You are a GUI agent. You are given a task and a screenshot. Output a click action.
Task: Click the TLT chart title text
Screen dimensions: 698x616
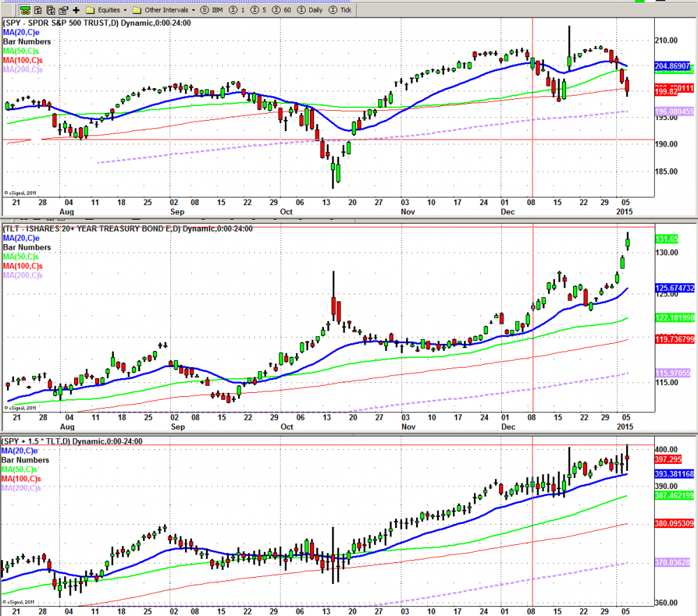tap(128, 229)
